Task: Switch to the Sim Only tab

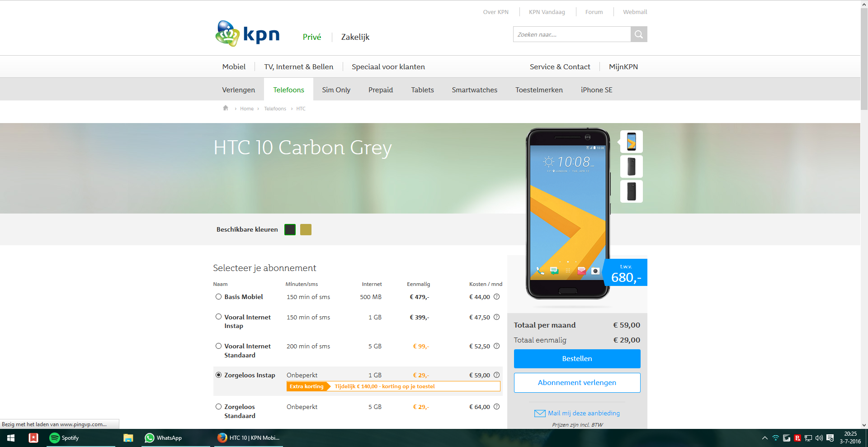Action: coord(336,90)
